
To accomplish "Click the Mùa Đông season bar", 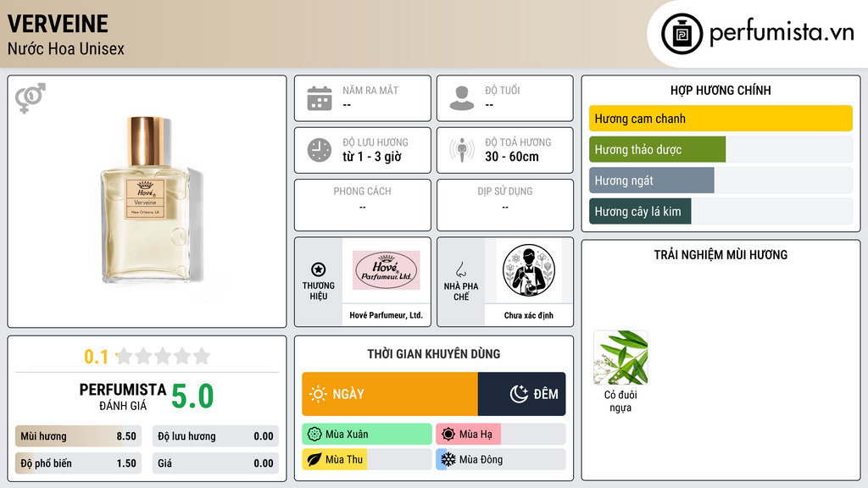I will point(501,459).
